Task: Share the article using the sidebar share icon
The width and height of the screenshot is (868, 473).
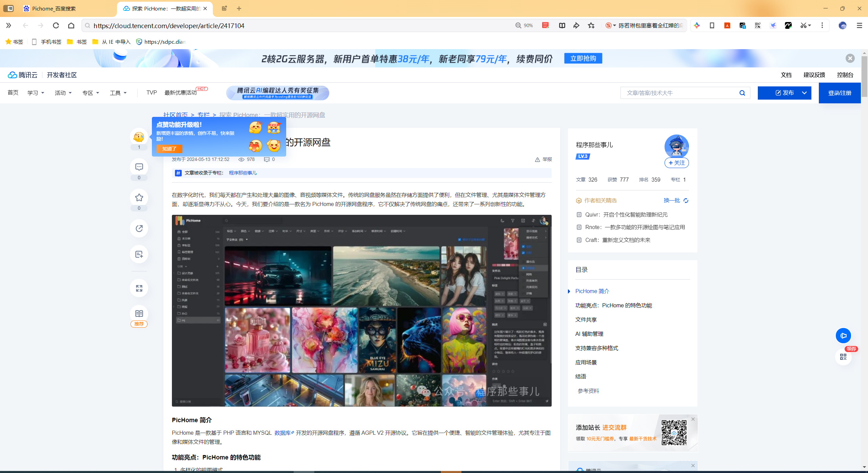Action: (139, 228)
